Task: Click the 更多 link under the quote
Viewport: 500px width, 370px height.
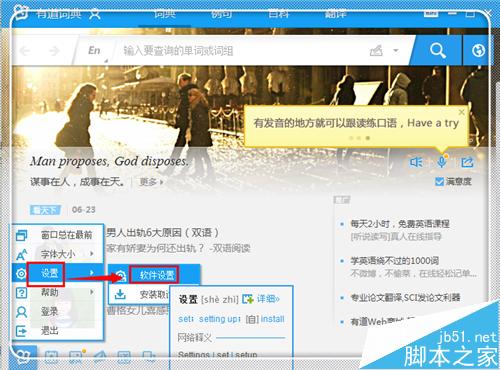Action: pyautogui.click(x=151, y=182)
